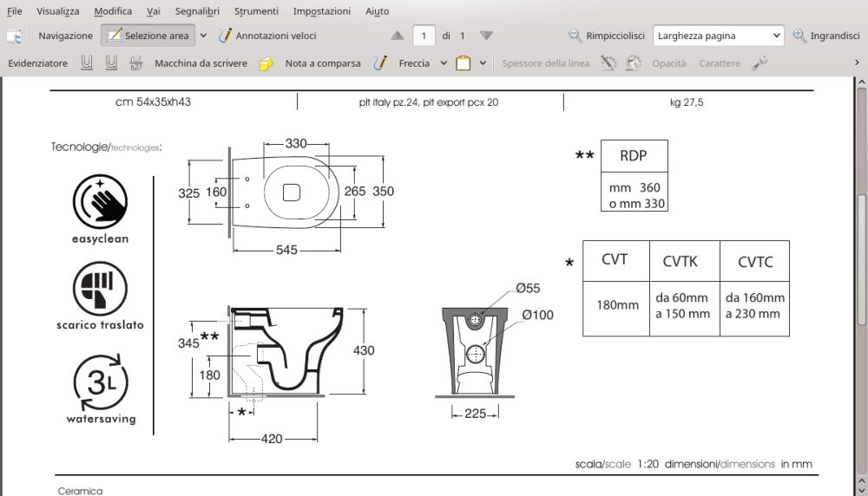Screen dimensions: 868x496
Task: Click the wrench settings icon in annotation bar
Action: pyautogui.click(x=759, y=63)
